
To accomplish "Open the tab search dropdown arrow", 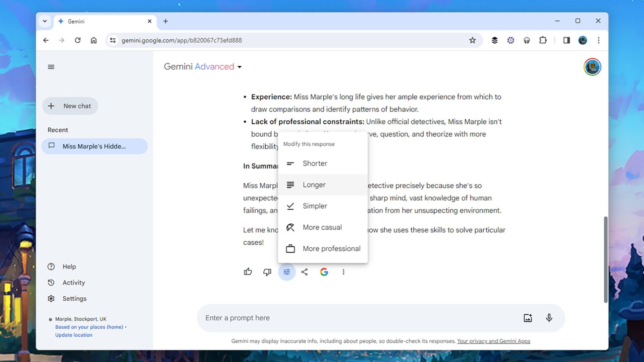I will (x=45, y=21).
